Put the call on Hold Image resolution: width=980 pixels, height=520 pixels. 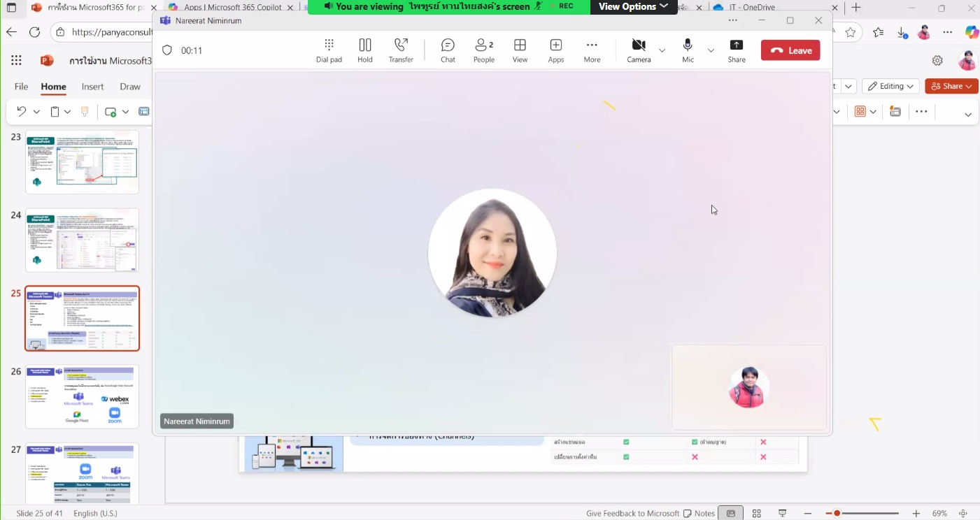365,50
